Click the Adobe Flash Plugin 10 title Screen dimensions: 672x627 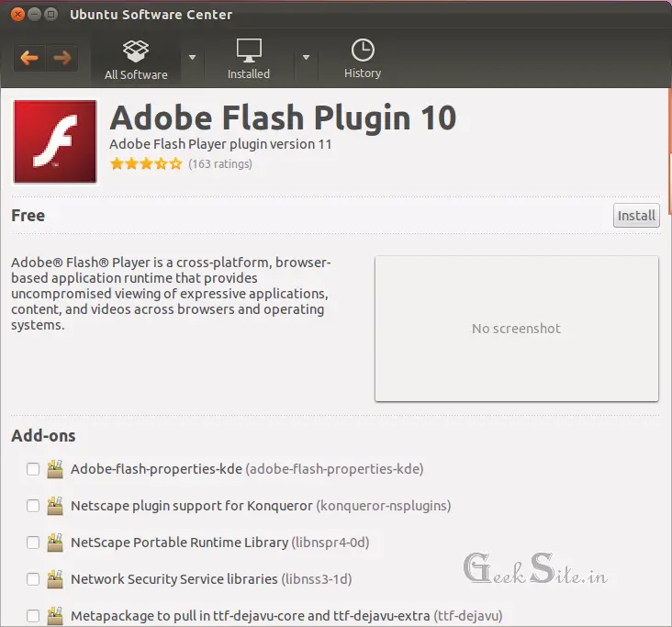click(283, 118)
